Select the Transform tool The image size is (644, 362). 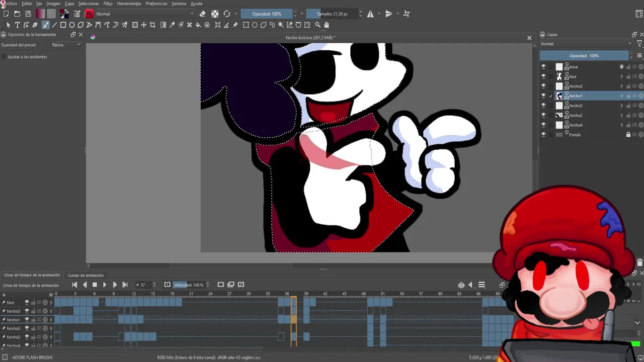(135, 25)
